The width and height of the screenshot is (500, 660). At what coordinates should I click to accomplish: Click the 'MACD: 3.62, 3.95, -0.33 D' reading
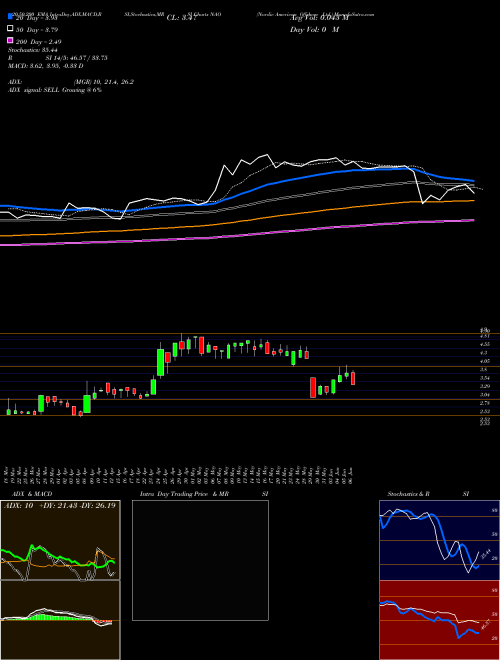tap(45, 66)
